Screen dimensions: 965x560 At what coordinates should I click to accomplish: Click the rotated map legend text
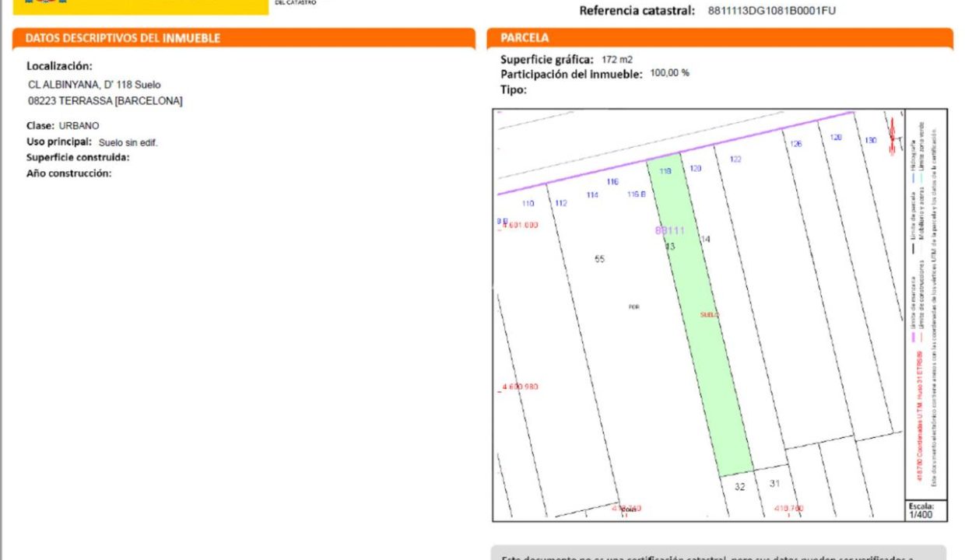pos(925,303)
